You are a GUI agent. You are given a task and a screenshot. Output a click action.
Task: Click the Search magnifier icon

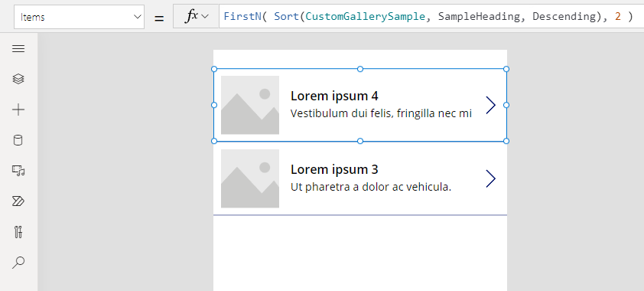coord(18,262)
